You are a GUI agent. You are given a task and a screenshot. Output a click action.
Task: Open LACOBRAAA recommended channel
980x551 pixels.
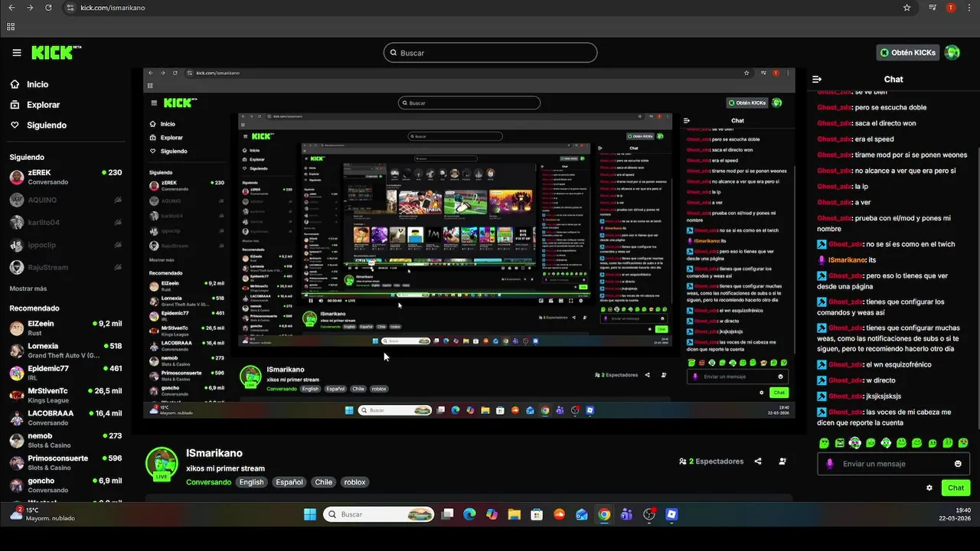coord(65,418)
